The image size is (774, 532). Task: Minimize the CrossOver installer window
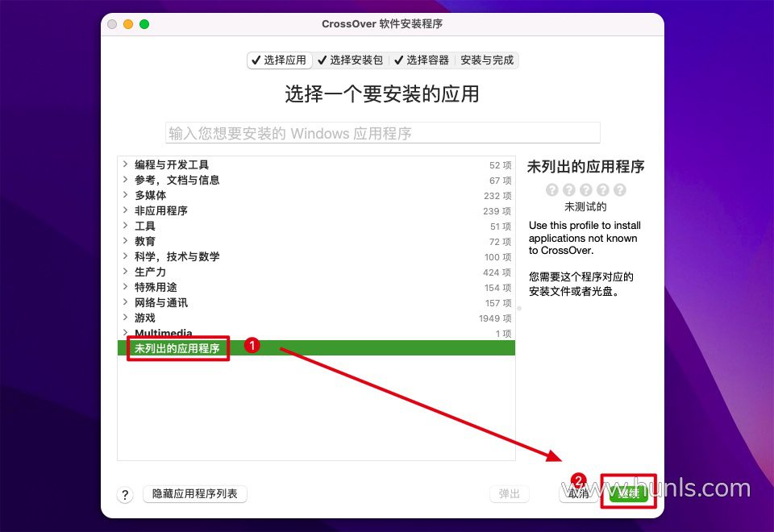(128, 24)
